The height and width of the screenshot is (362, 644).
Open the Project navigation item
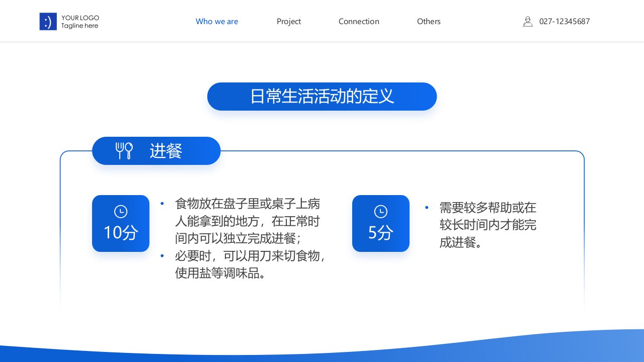(289, 22)
